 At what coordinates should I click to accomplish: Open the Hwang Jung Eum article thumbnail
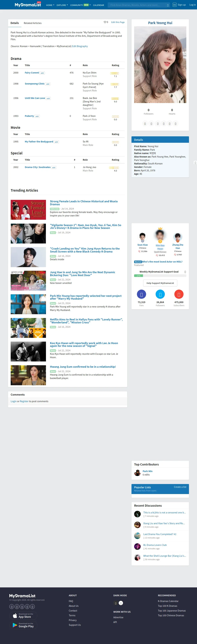(28, 375)
